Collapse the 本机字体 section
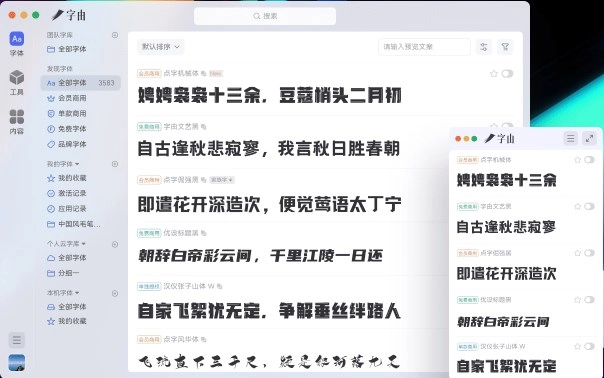 (x=77, y=293)
